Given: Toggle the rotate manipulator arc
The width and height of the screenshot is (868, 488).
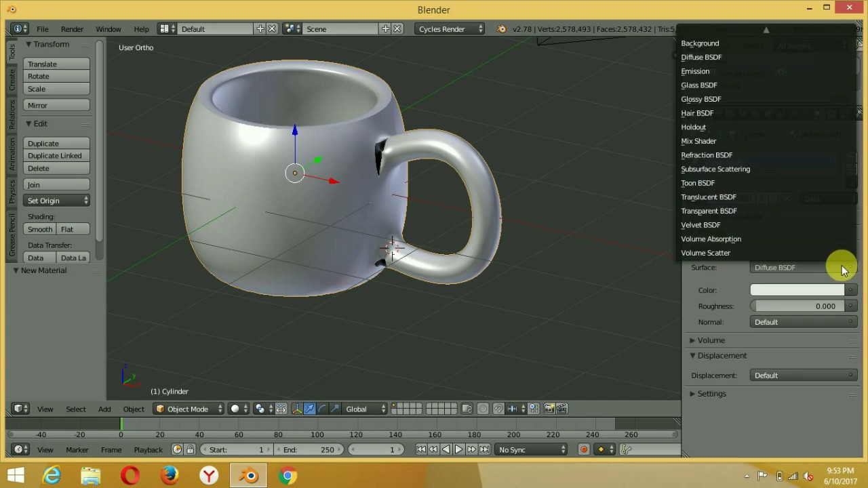Looking at the screenshot, I should [x=322, y=409].
